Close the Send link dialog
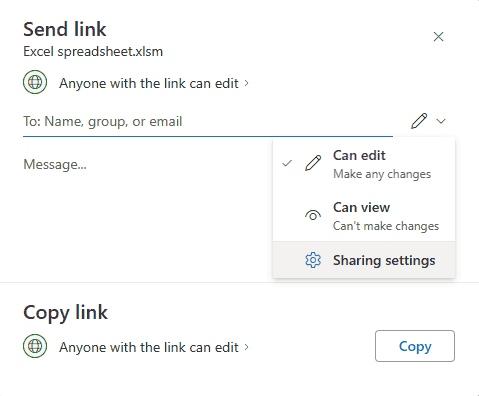The image size is (479, 396). pos(438,36)
